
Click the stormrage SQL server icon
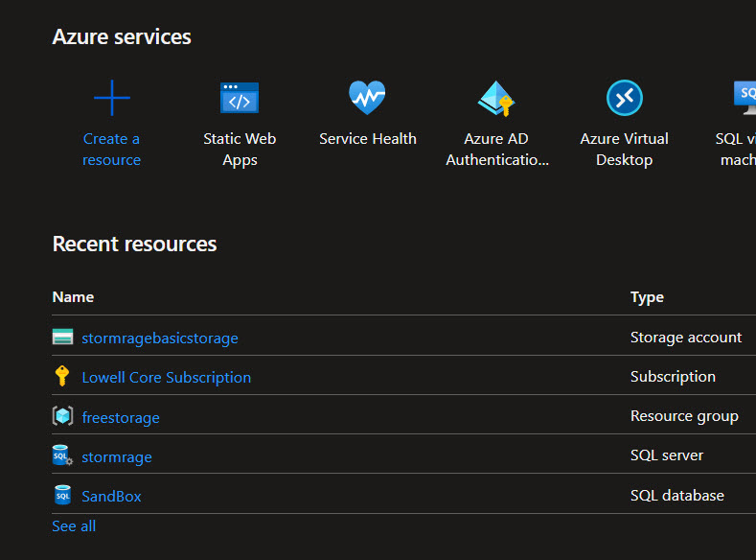(62, 455)
